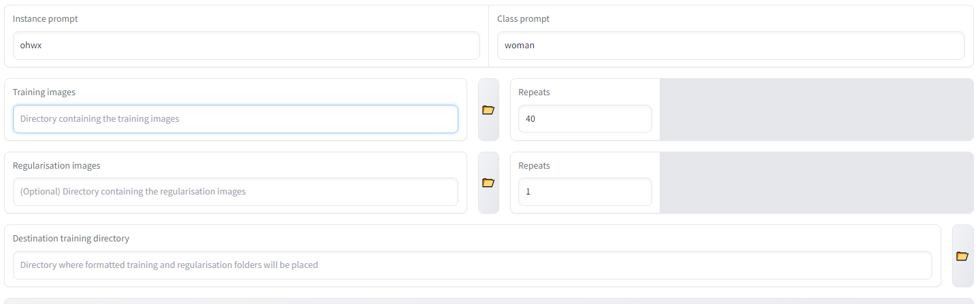Click the Training images label text
The image size is (980, 304).
point(44,92)
